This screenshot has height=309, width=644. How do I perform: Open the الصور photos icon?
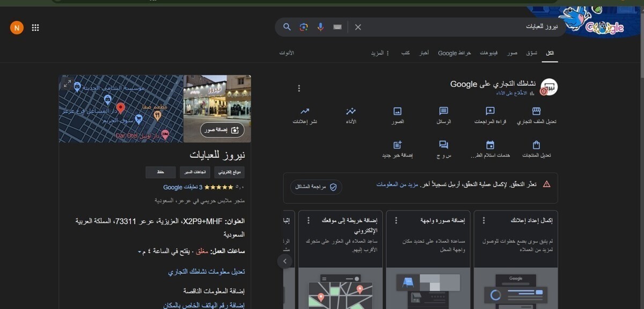398,111
